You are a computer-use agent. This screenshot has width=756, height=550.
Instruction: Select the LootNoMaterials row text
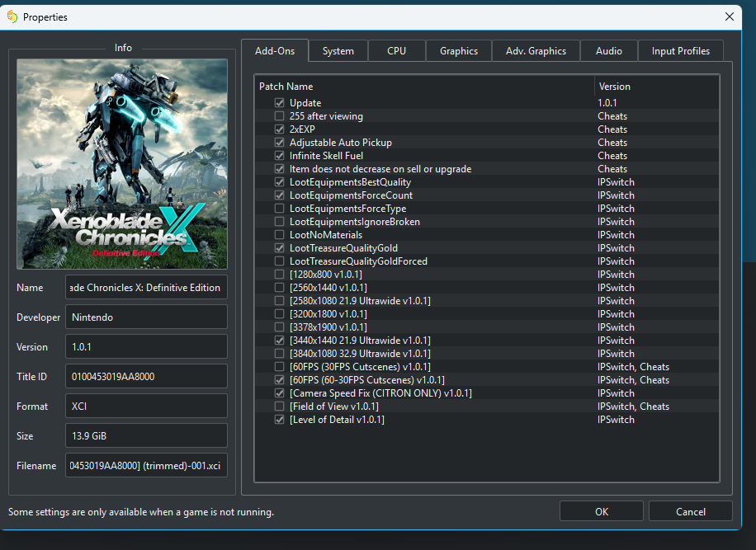326,235
